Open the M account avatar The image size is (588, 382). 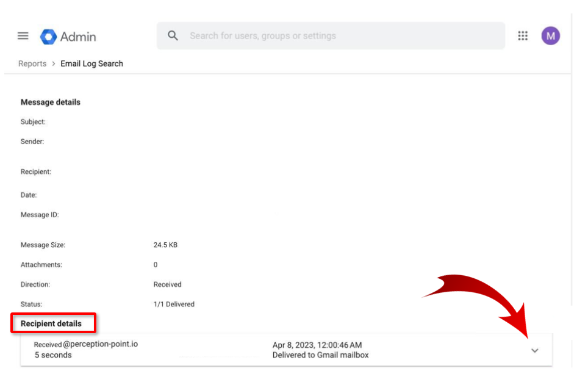tap(550, 36)
